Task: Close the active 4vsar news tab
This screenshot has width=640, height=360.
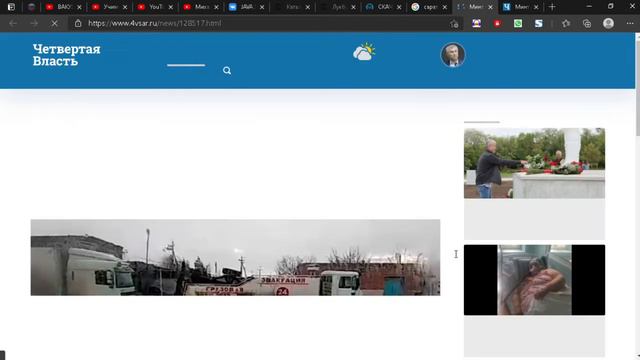Action: tap(491, 7)
